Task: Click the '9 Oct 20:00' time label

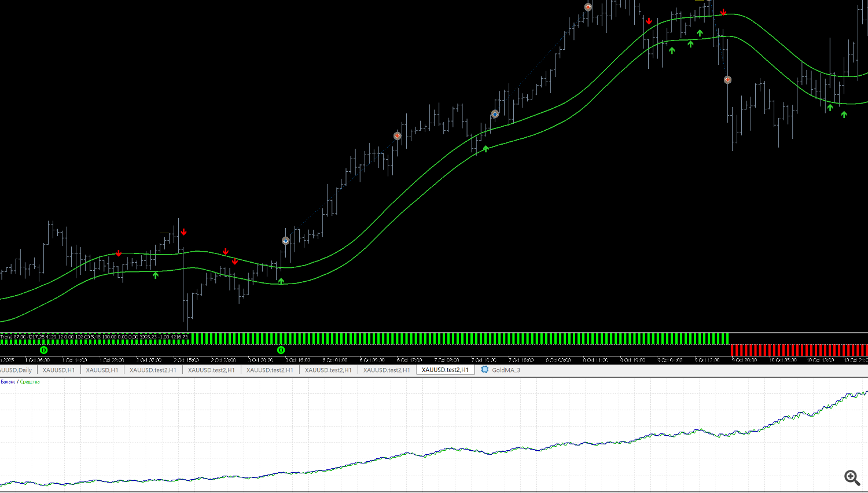Action: click(744, 360)
